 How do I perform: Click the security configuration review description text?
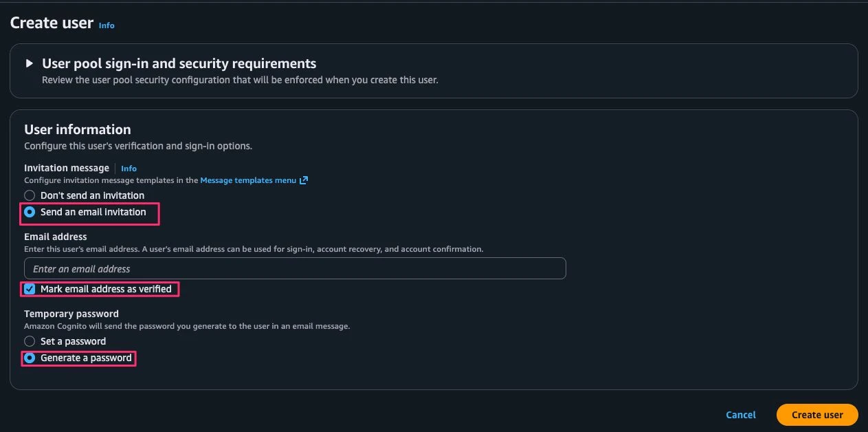click(240, 80)
